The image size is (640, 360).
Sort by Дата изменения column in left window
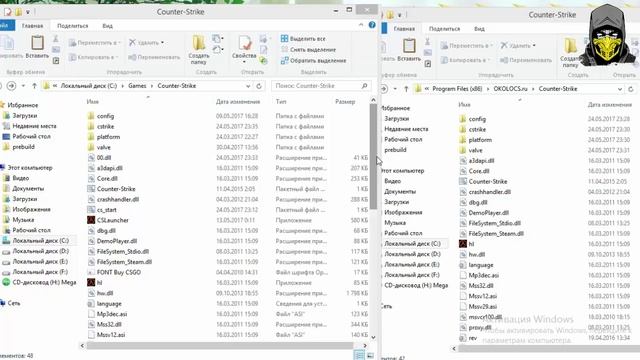click(x=238, y=102)
